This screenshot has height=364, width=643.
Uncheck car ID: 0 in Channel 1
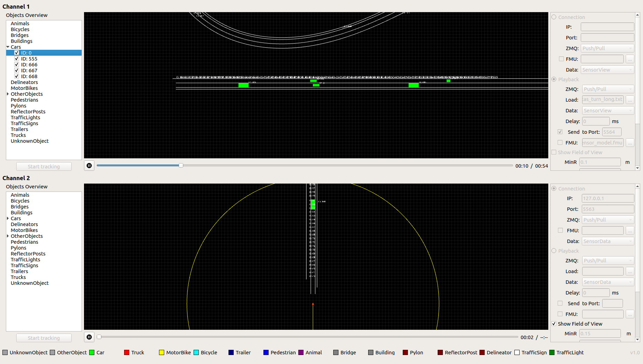[x=17, y=53]
